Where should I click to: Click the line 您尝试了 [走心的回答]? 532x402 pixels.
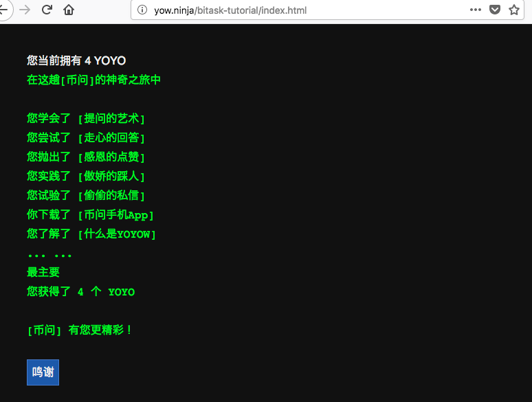(86, 137)
